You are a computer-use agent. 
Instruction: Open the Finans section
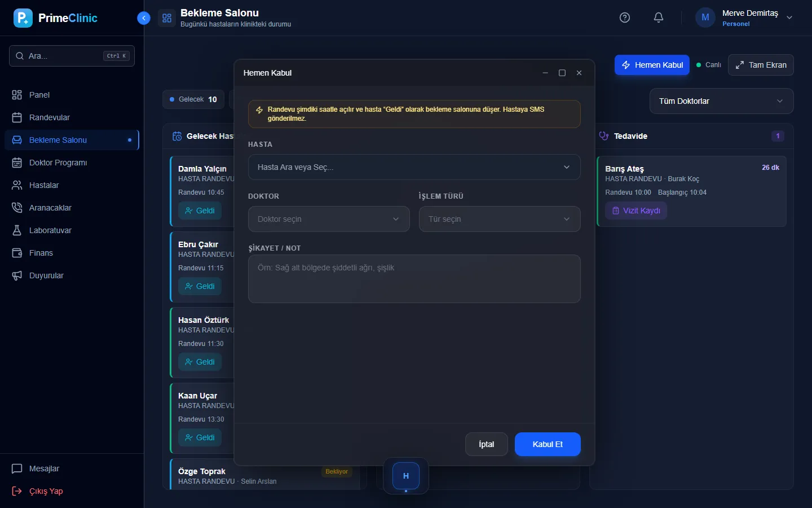(72, 253)
